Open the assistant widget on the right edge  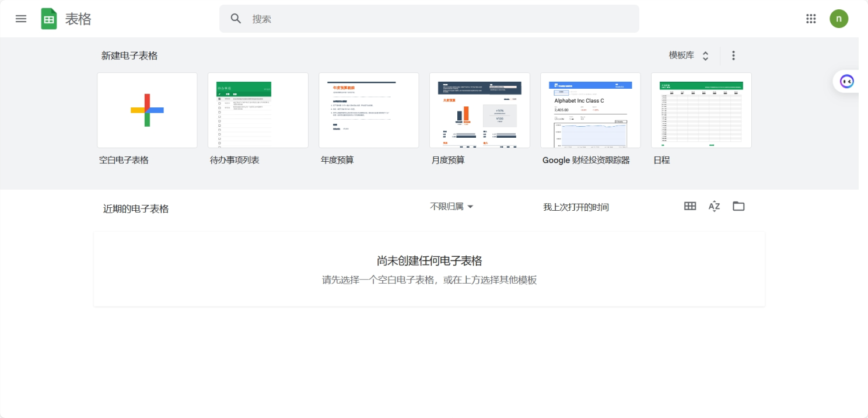pyautogui.click(x=846, y=81)
